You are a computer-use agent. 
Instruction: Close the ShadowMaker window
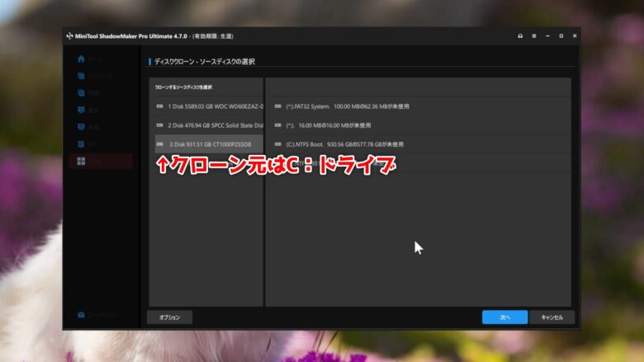(x=575, y=36)
